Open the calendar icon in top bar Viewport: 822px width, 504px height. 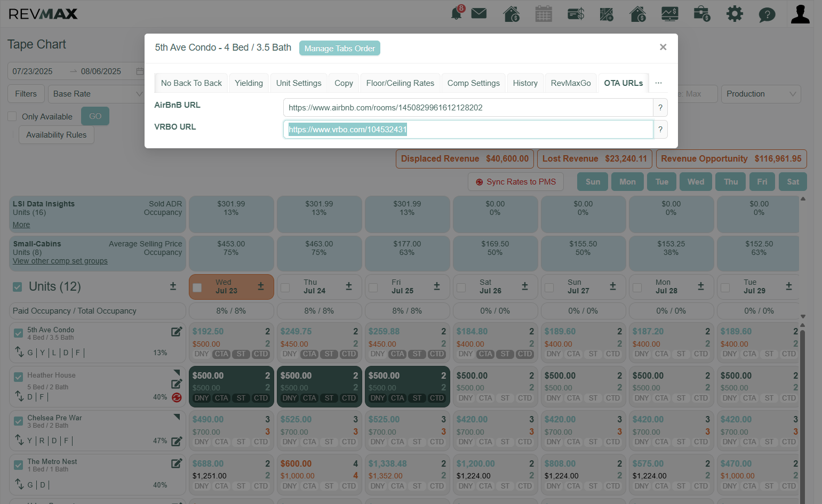pos(544,13)
